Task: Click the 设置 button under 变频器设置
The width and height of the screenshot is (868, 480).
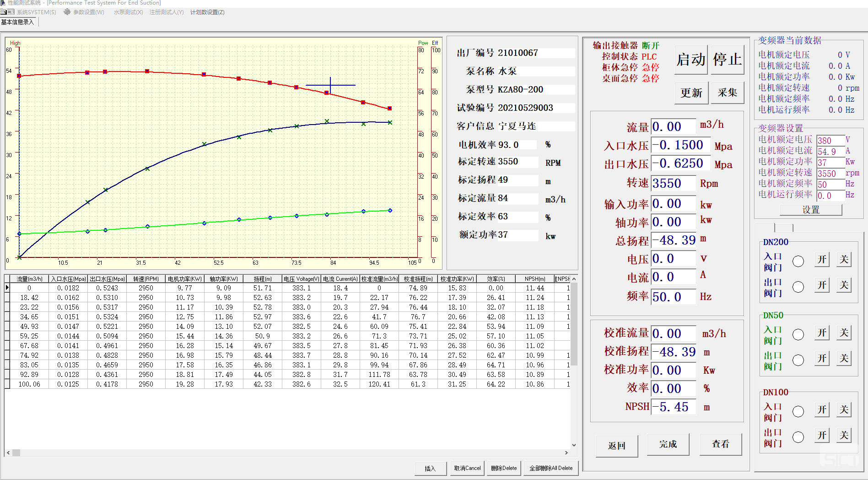Action: click(810, 210)
